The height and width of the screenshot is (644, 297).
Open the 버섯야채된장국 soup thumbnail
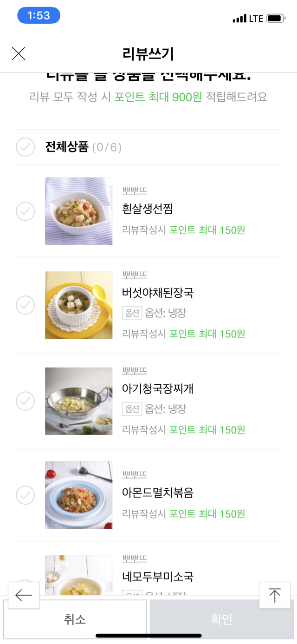(x=78, y=305)
